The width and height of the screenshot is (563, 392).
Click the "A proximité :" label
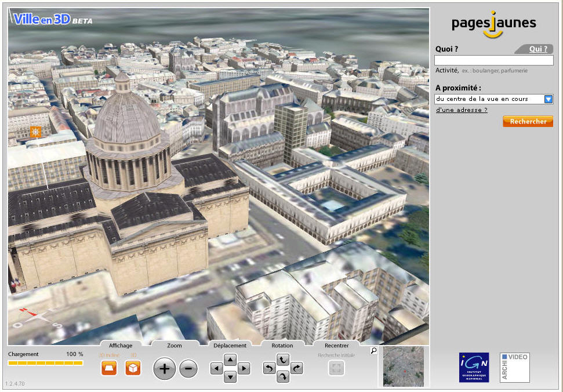458,88
